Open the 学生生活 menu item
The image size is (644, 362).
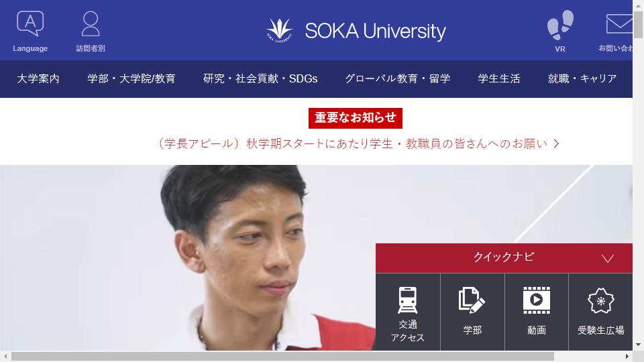pyautogui.click(x=499, y=79)
